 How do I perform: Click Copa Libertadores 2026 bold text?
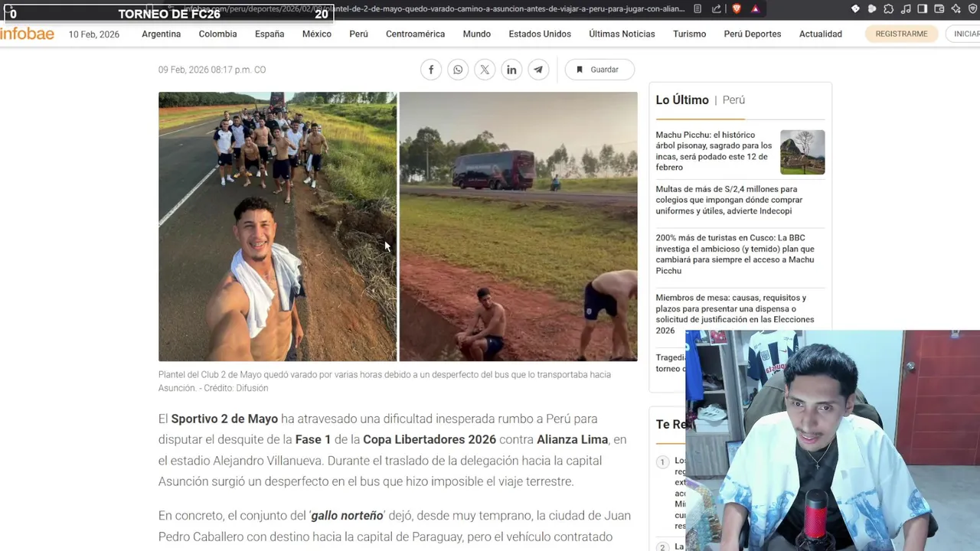click(430, 439)
